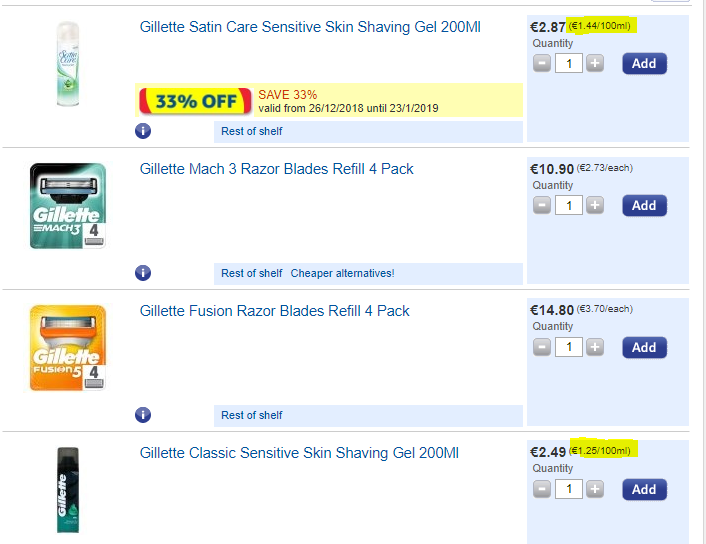This screenshot has height=544, width=706.
Task: Click the 33% OFF promotion badge
Action: [x=196, y=101]
